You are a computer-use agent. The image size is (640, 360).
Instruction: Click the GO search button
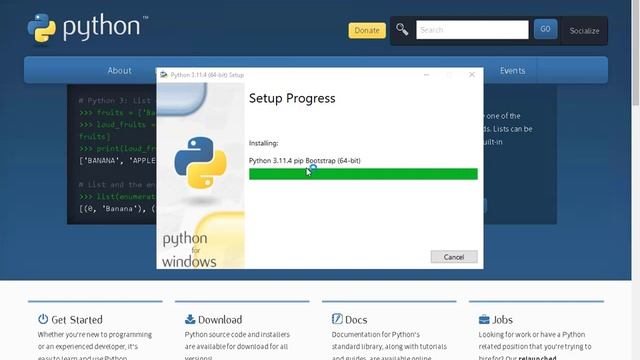(x=545, y=29)
